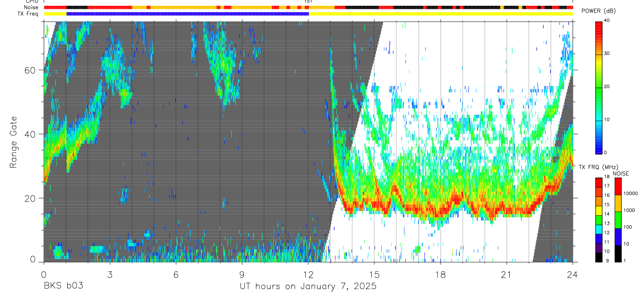644x297 pixels.
Task: Click the cyan 12 MHz TX FRQ swatch
Action: click(x=598, y=229)
